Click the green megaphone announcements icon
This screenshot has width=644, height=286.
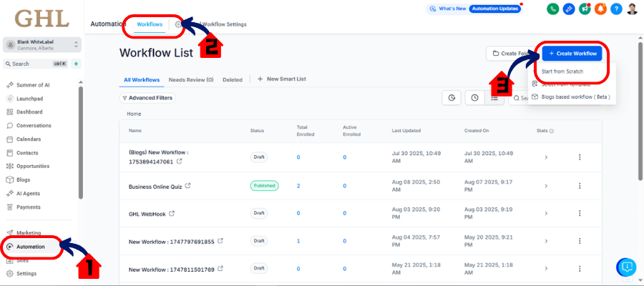coord(585,9)
